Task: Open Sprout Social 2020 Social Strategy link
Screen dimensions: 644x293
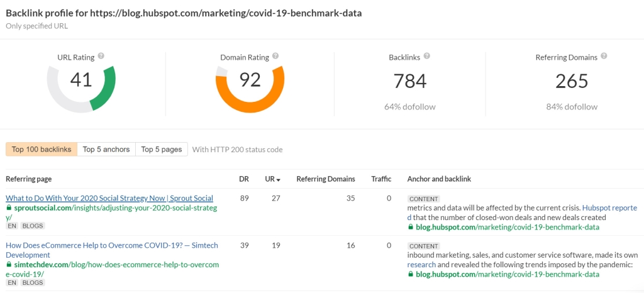Action: tap(109, 198)
